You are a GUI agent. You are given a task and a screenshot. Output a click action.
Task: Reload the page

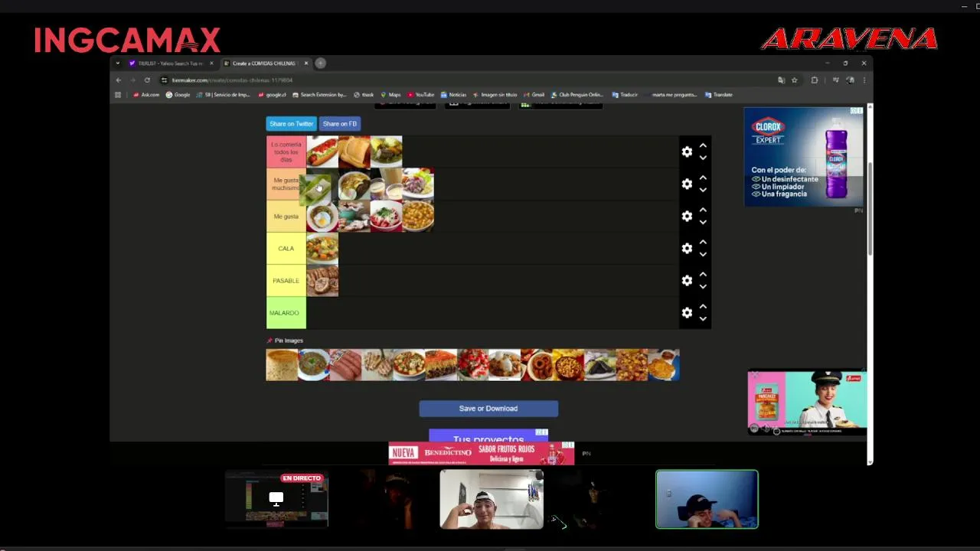(147, 80)
